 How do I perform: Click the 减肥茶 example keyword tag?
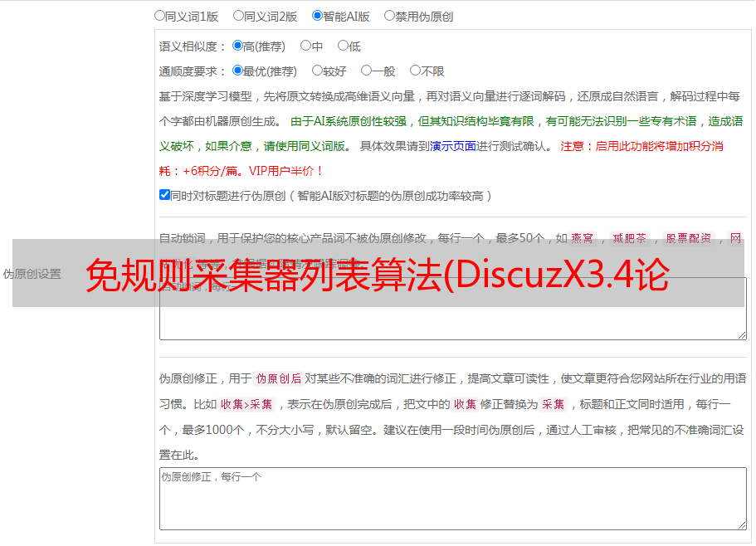[x=630, y=238]
